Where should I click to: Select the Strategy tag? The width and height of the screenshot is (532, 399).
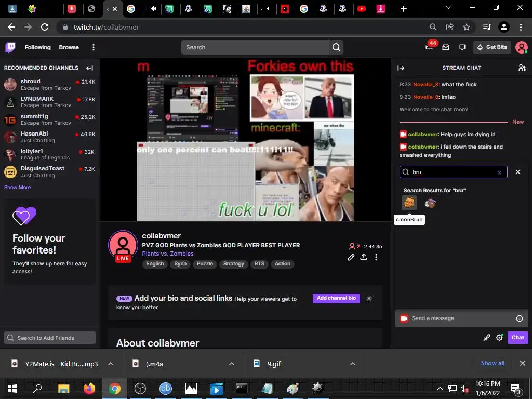click(234, 264)
